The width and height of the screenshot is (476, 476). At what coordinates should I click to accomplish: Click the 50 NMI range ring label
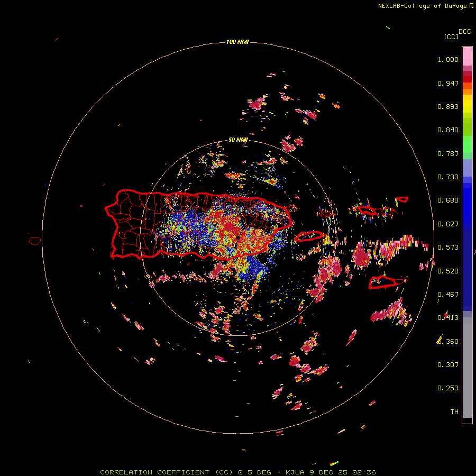click(238, 140)
